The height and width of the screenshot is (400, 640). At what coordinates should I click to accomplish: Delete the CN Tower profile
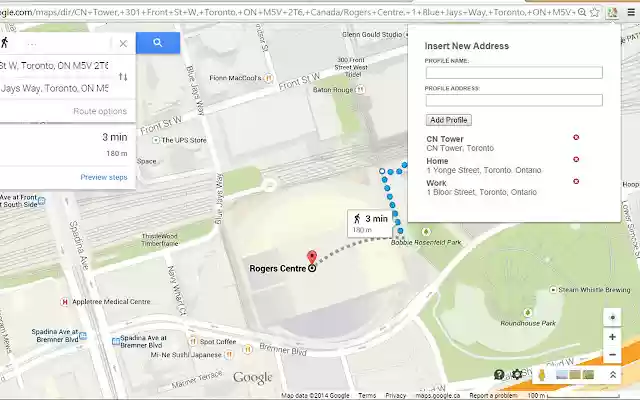pos(576,137)
